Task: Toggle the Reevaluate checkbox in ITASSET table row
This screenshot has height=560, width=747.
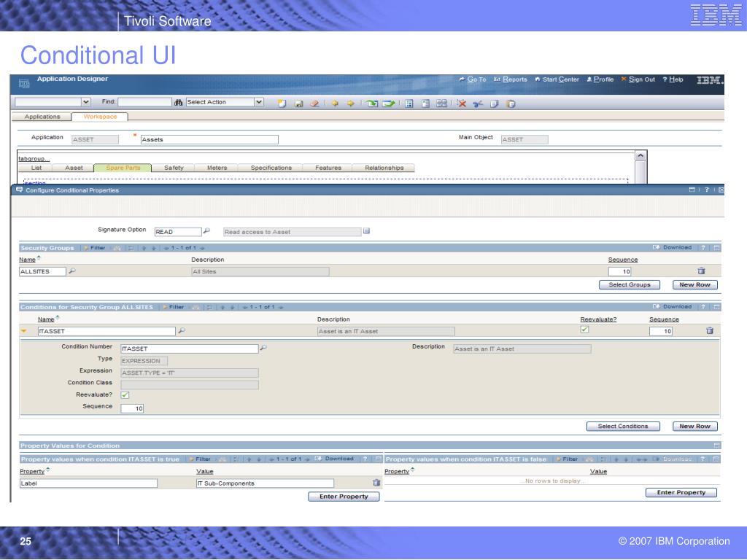Action: (585, 330)
